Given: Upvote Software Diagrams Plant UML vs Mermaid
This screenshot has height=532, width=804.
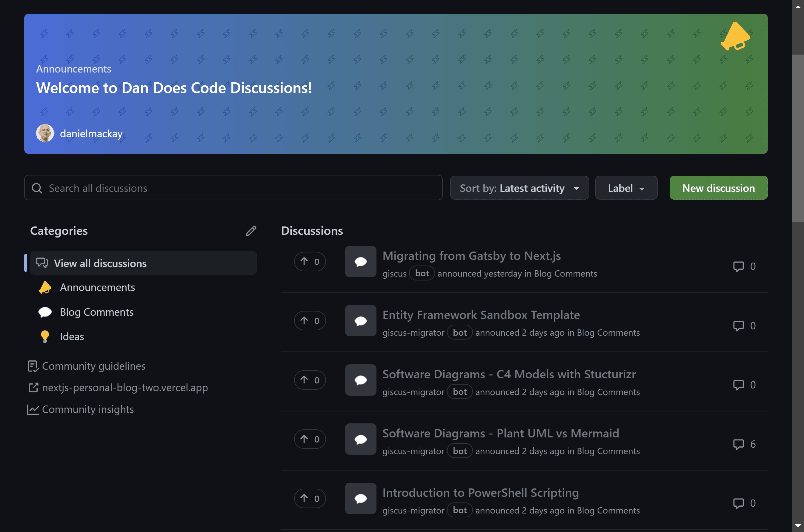Looking at the screenshot, I should pyautogui.click(x=310, y=439).
